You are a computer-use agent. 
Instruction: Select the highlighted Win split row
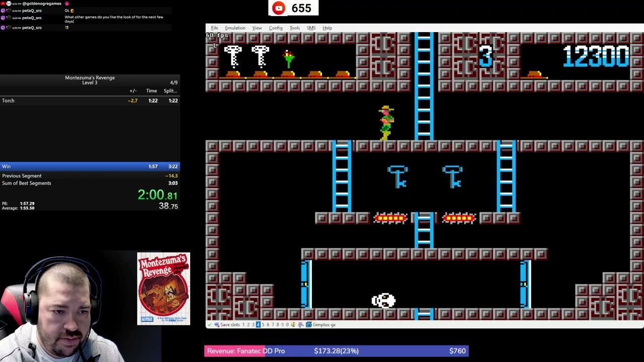pyautogui.click(x=90, y=166)
